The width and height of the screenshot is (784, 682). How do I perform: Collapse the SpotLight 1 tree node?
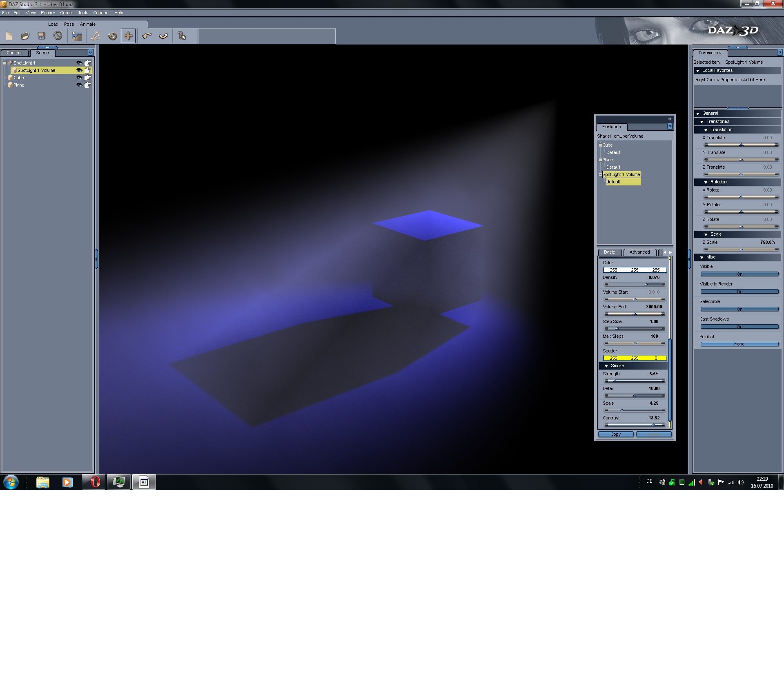tap(4, 63)
